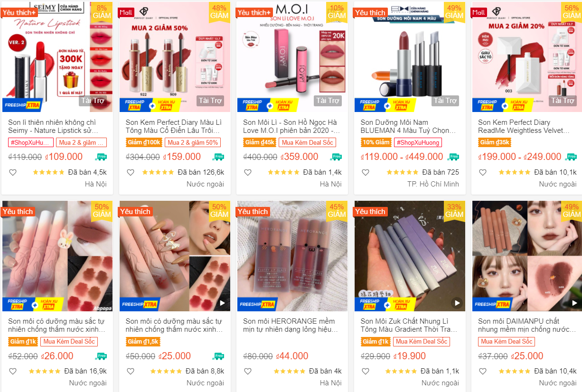Click Tài Trợ sponsored label on BLUEMAN image

click(445, 101)
